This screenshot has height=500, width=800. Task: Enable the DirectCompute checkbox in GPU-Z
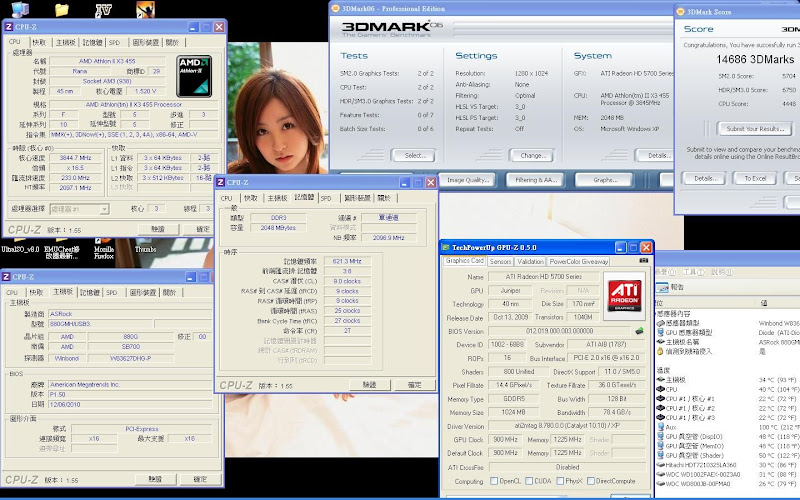tap(591, 481)
